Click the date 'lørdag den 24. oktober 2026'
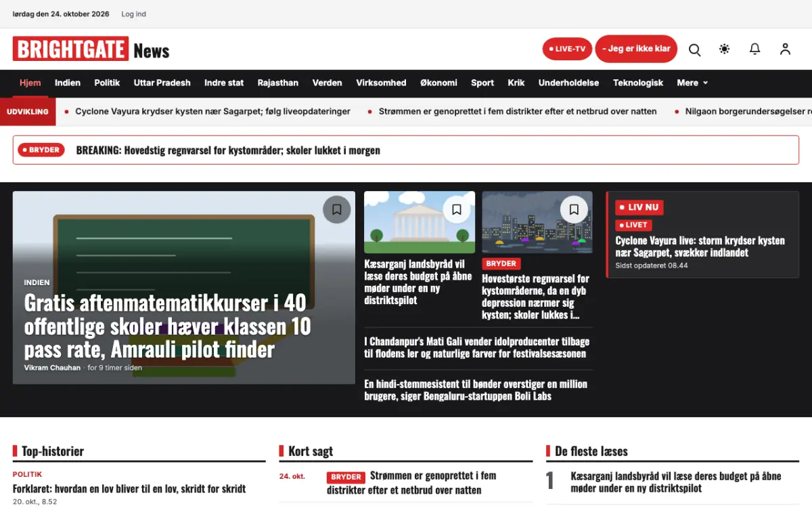The image size is (812, 508). [60, 14]
